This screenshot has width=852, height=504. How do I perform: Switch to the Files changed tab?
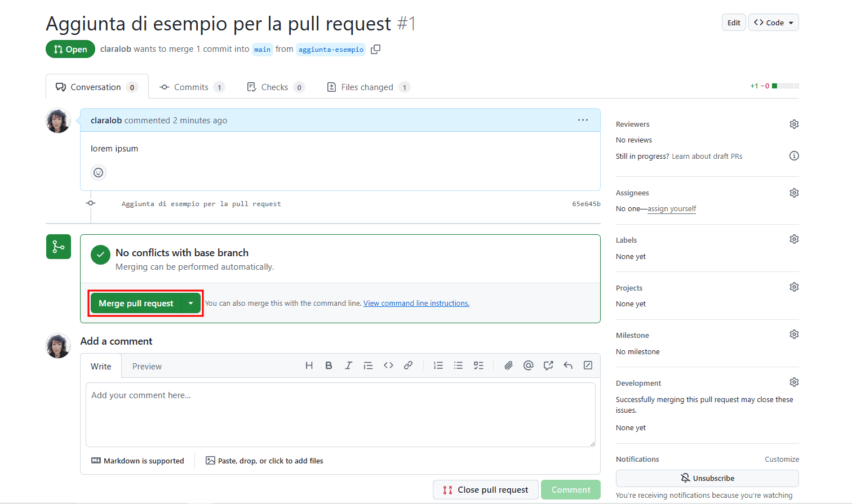(367, 87)
